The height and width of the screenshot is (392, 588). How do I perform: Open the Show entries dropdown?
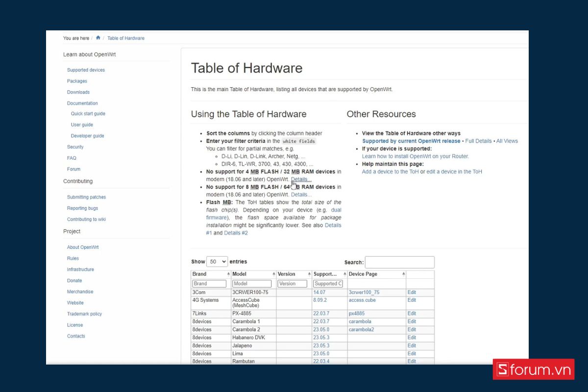click(217, 262)
